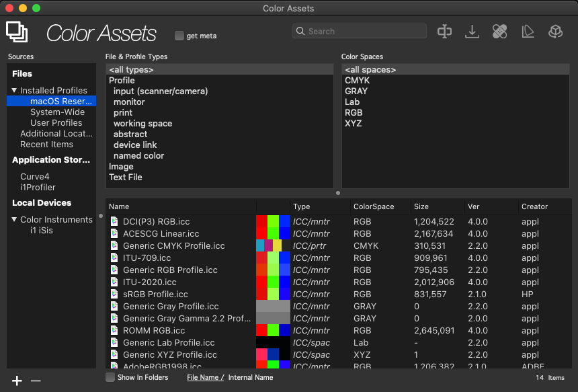Enable the get meta checkbox
Image resolution: width=578 pixels, height=392 pixels.
coord(179,36)
